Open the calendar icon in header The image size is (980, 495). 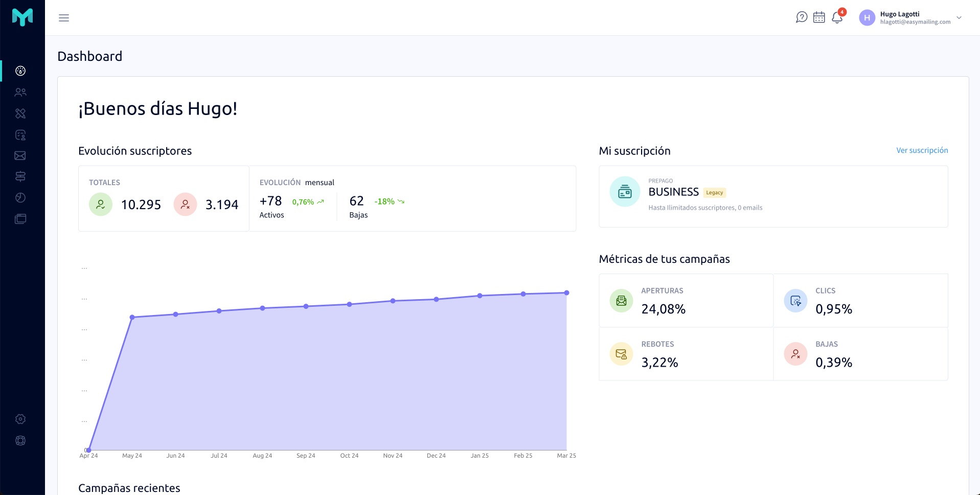[819, 17]
